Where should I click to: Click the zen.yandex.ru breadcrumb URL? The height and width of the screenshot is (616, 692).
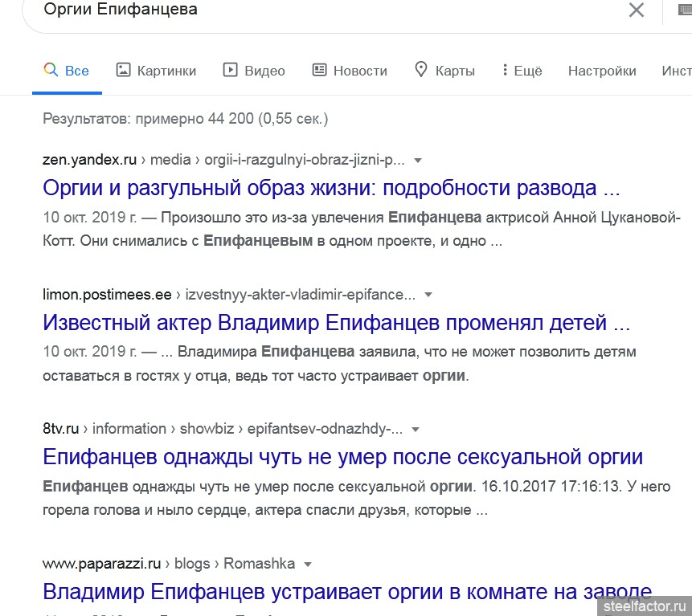click(223, 160)
